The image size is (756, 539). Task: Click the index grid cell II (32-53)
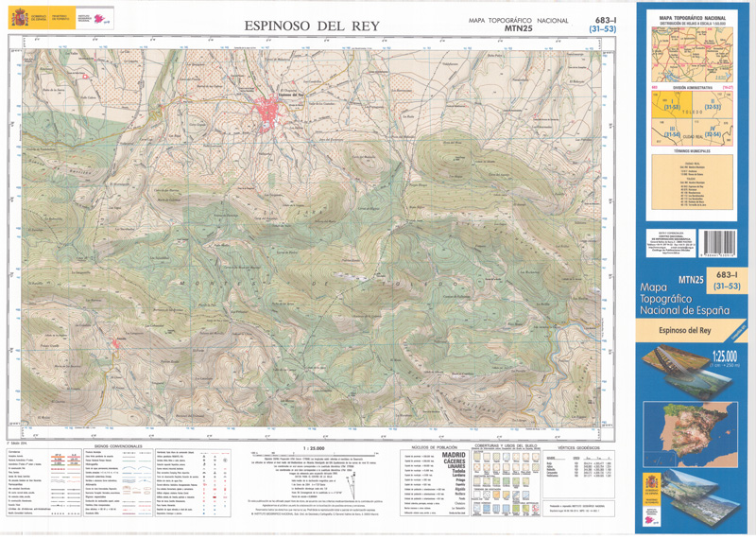click(713, 104)
